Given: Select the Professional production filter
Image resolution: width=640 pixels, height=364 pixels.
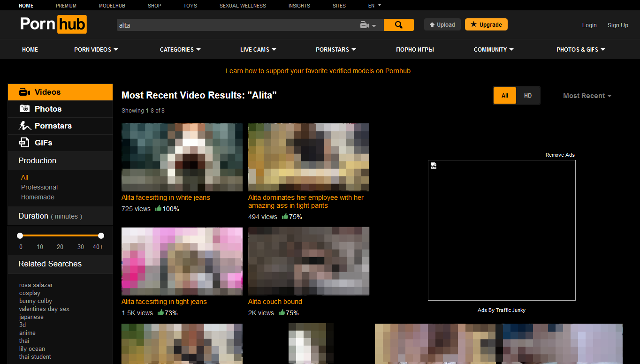Looking at the screenshot, I should pyautogui.click(x=39, y=187).
